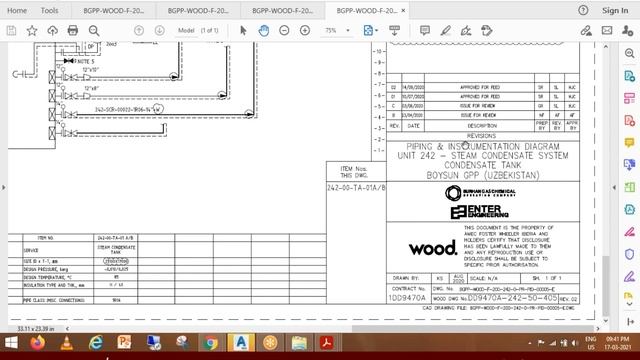Open Protect shield sidebar tool

click(629, 254)
